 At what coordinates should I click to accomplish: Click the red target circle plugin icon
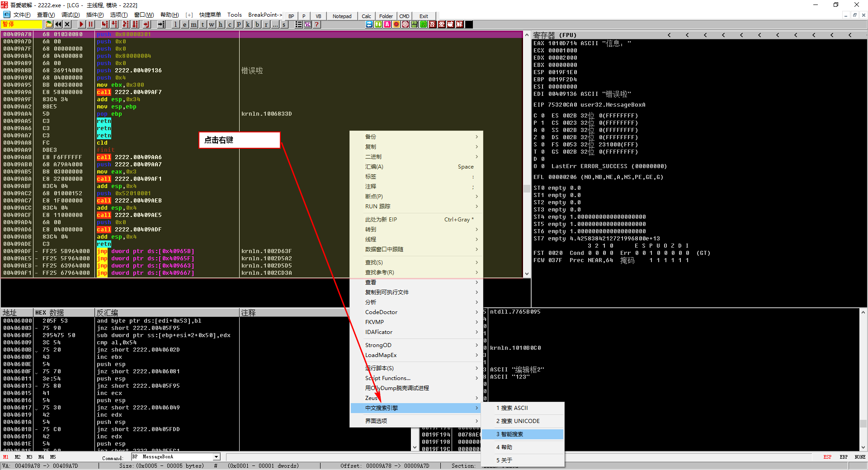pos(406,24)
